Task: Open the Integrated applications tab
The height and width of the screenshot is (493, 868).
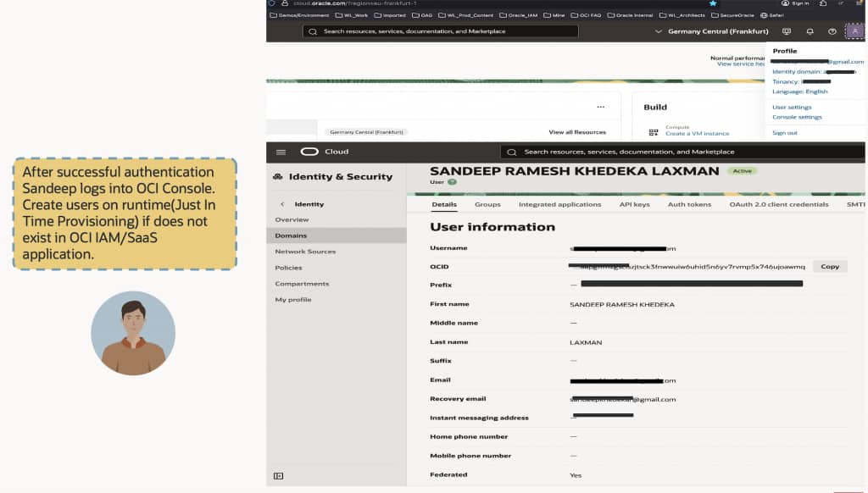Action: coord(559,205)
